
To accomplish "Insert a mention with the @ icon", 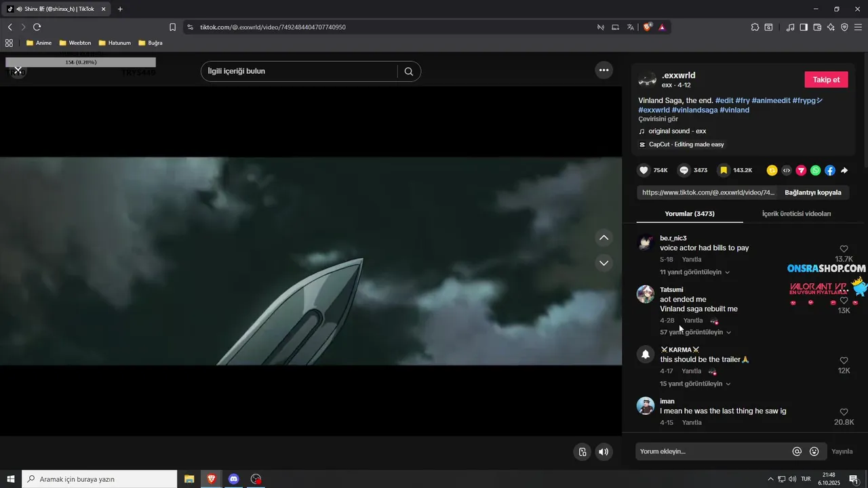I will 797,451.
